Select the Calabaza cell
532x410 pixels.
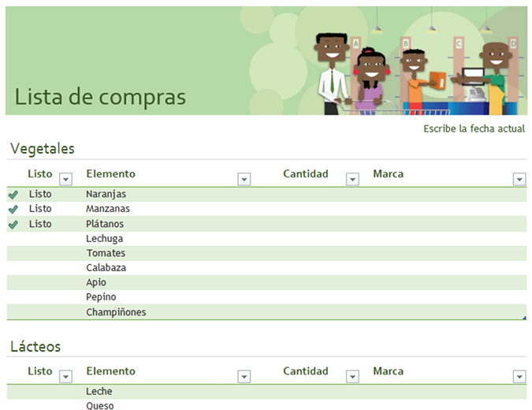pos(106,268)
